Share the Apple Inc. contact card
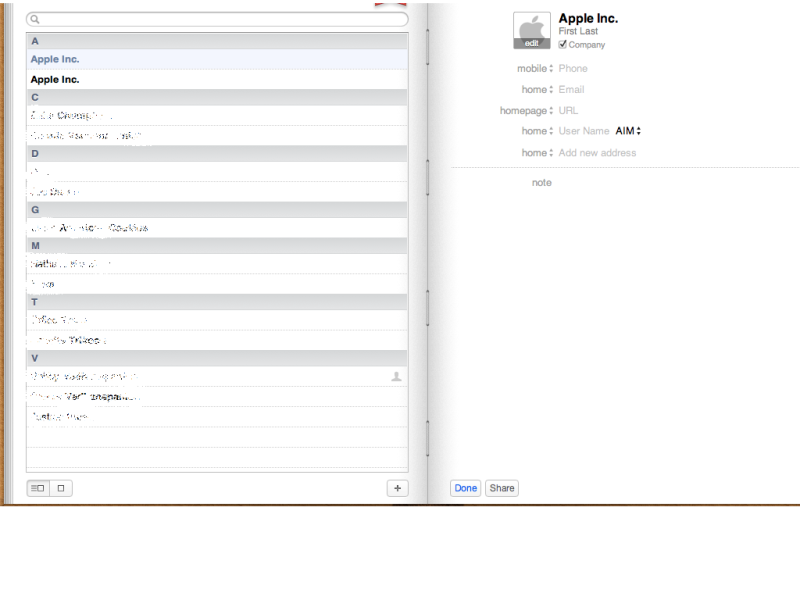The height and width of the screenshot is (600, 800). click(x=502, y=488)
